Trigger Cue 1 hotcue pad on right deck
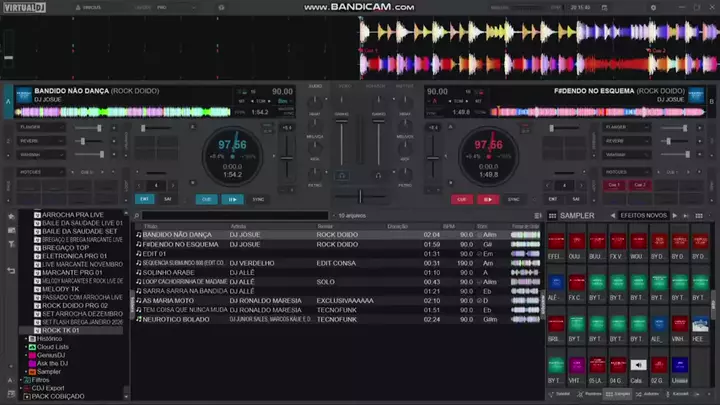This screenshot has height=405, width=720. [614, 185]
